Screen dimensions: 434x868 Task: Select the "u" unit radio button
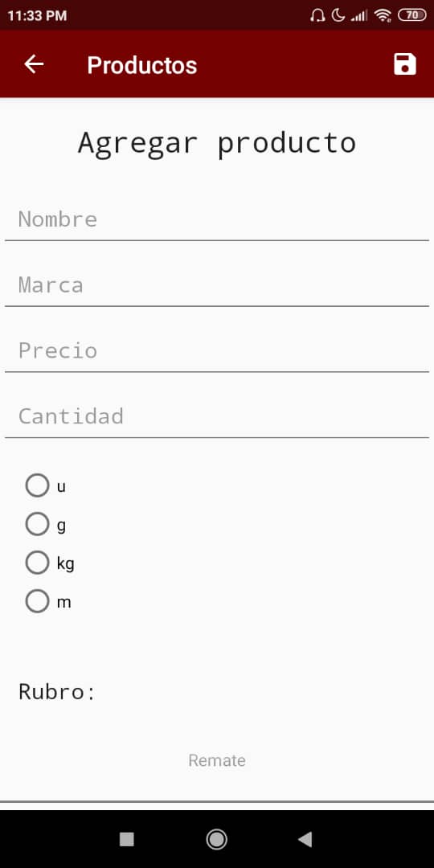point(37,486)
